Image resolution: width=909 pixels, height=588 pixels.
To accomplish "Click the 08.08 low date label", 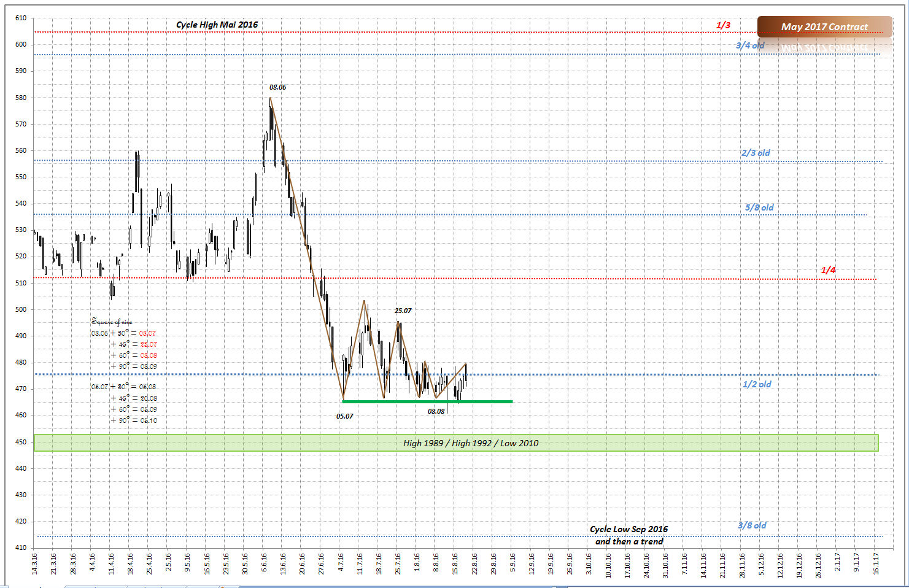I will (x=436, y=411).
